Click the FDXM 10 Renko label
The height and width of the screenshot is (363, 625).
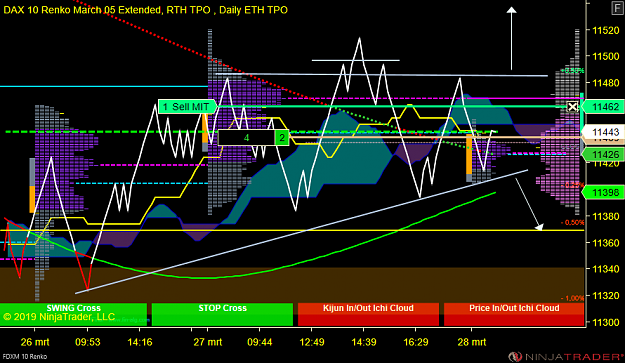(25, 357)
